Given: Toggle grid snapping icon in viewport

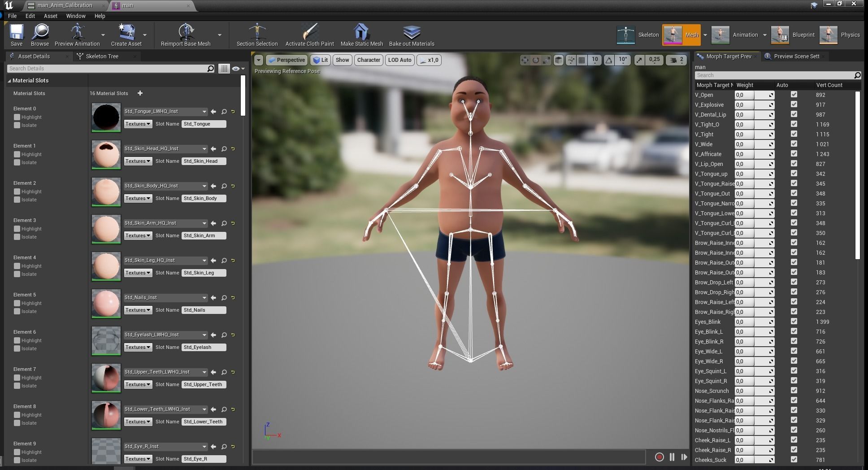Looking at the screenshot, I should coord(582,60).
